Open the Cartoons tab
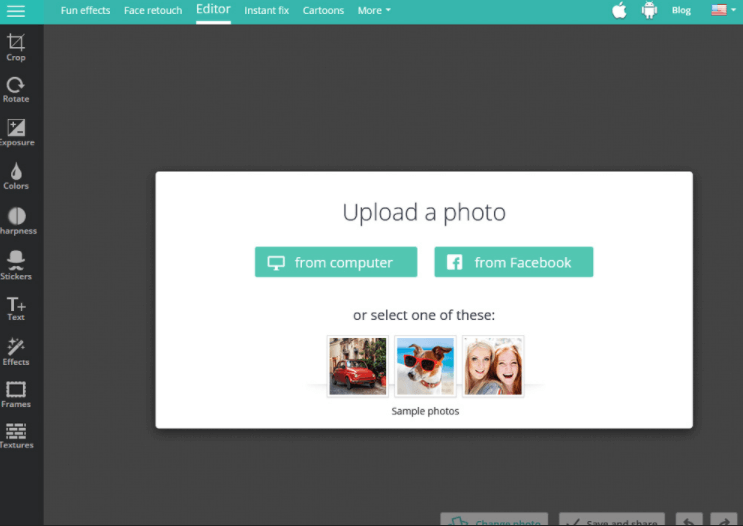This screenshot has height=526, width=743. [x=323, y=10]
